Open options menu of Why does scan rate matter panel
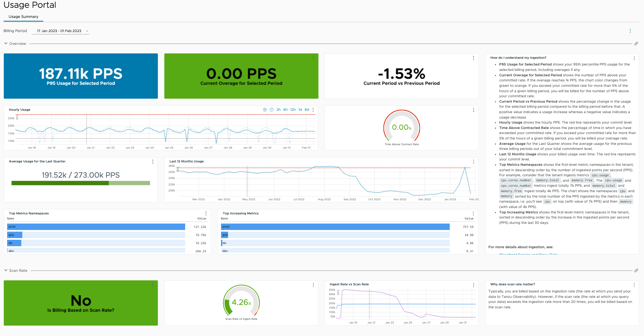 (634, 285)
